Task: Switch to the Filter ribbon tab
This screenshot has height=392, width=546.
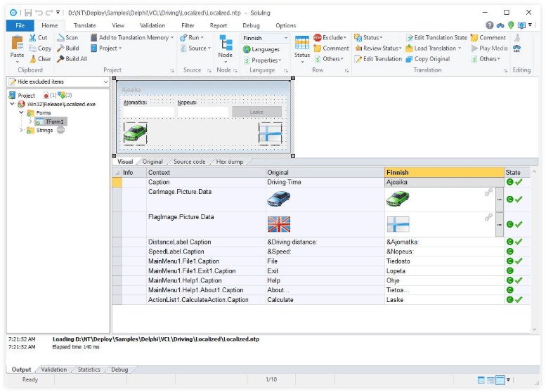Action: pyautogui.click(x=188, y=25)
